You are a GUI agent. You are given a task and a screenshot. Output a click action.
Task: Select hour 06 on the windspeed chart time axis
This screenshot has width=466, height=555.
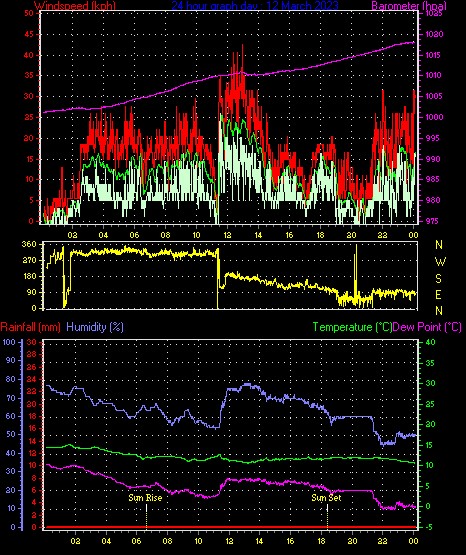[x=134, y=235]
